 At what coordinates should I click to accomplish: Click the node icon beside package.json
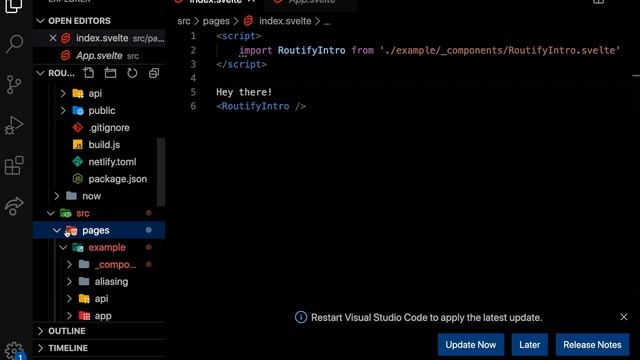click(78, 179)
